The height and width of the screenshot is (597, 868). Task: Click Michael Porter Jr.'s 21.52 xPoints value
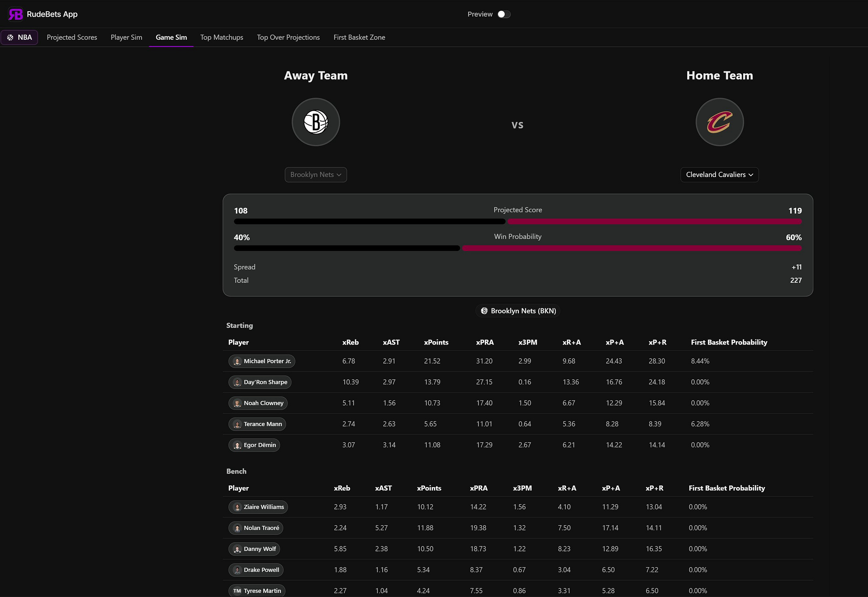(x=432, y=361)
